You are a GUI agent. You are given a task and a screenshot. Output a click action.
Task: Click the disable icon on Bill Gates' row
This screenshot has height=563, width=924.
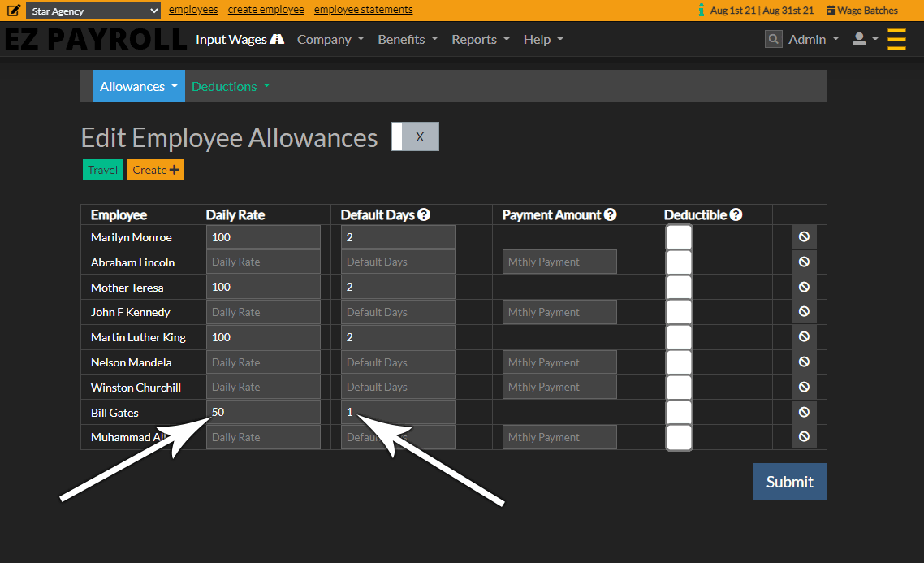pos(804,412)
